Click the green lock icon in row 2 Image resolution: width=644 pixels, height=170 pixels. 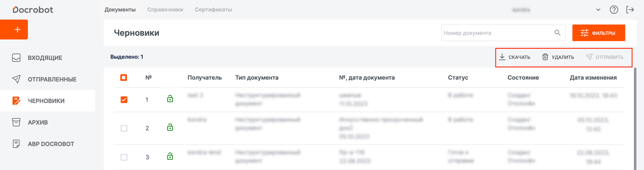170,127
